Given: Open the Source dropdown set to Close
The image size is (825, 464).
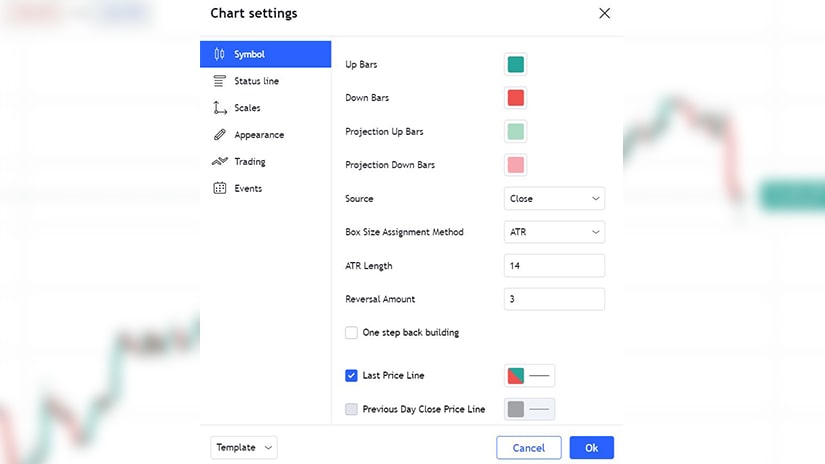Looking at the screenshot, I should (x=554, y=198).
